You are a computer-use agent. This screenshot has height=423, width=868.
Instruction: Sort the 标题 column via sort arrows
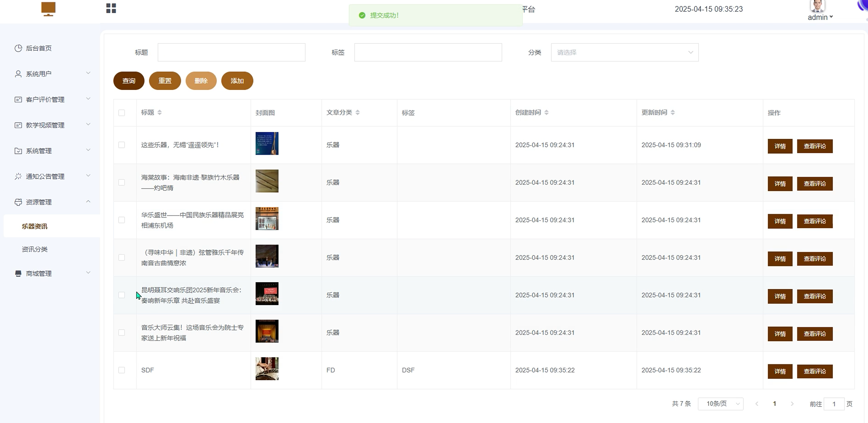pyautogui.click(x=160, y=113)
